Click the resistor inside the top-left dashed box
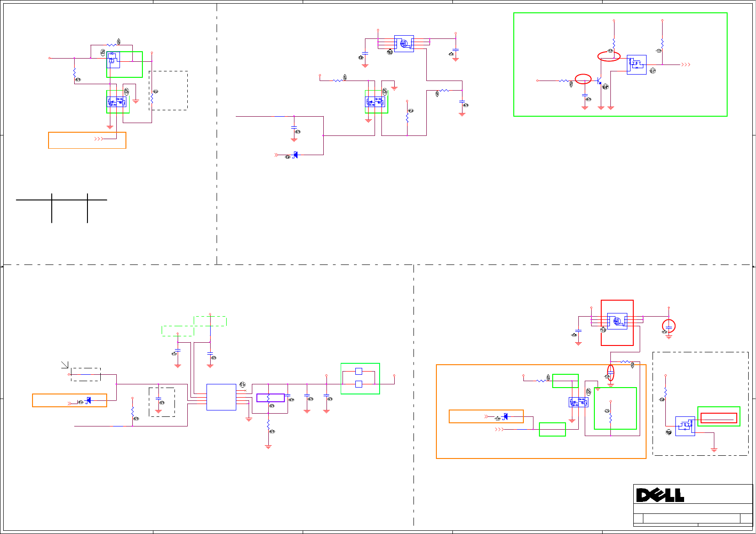 coord(152,99)
